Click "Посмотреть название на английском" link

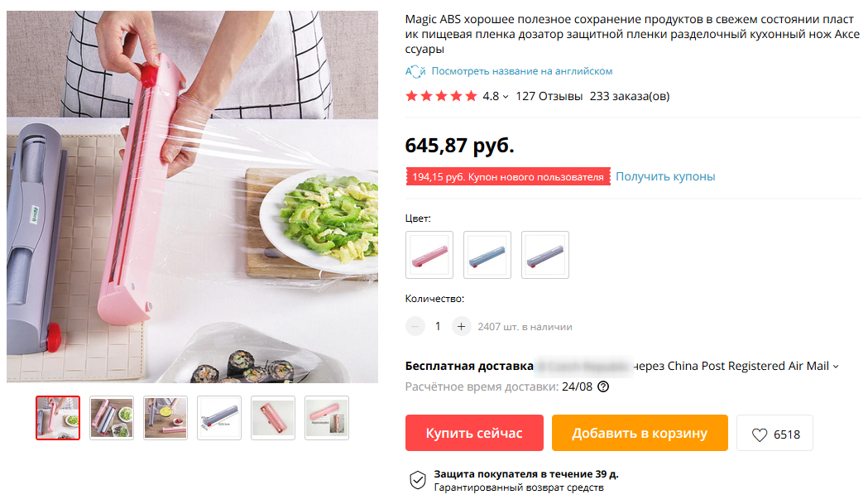[521, 71]
